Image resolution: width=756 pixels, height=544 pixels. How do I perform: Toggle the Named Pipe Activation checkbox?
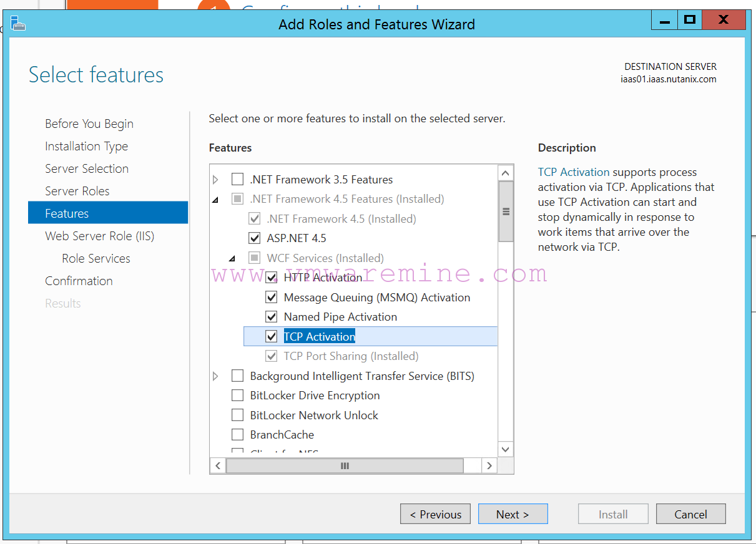[x=271, y=317]
